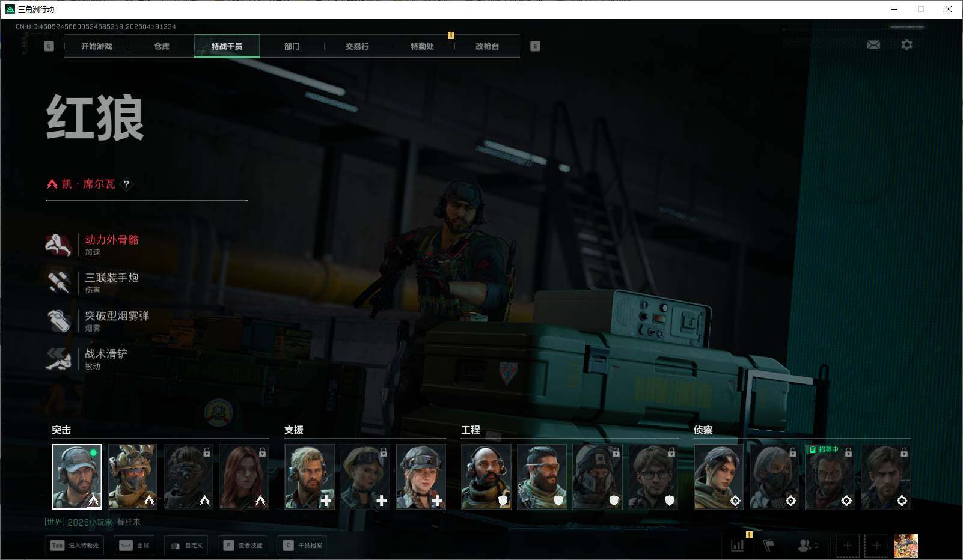Open the bar chart statistics icon
Image resolution: width=963 pixels, height=560 pixels.
coord(737,546)
